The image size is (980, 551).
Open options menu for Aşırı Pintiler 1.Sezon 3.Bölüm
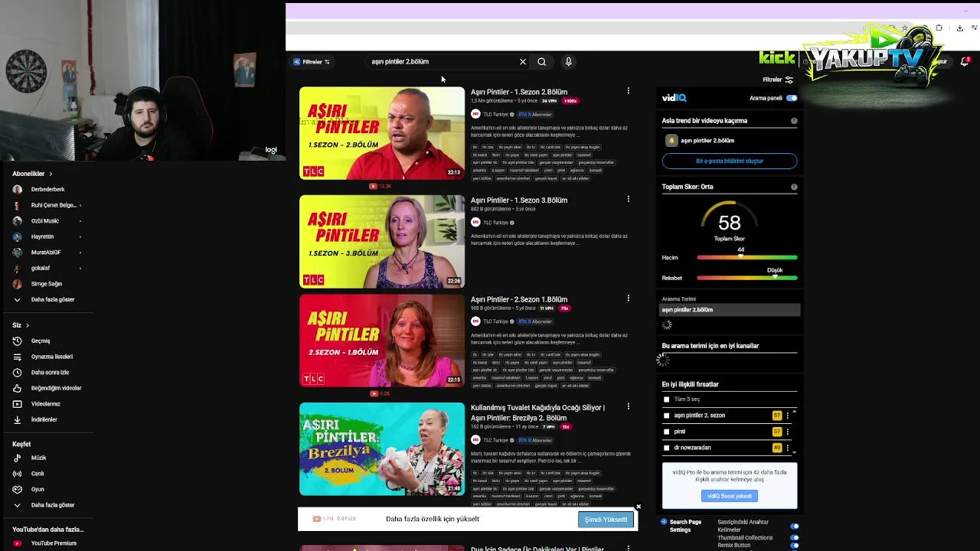pyautogui.click(x=629, y=199)
